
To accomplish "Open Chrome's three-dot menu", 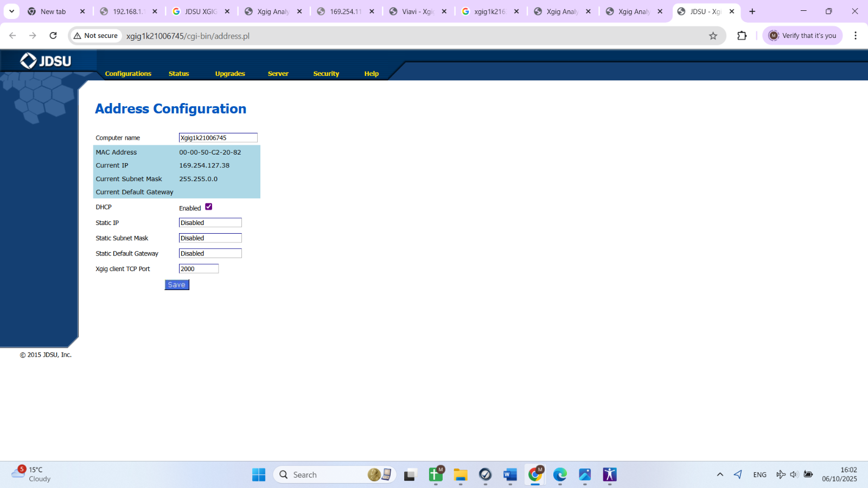I will [x=855, y=36].
